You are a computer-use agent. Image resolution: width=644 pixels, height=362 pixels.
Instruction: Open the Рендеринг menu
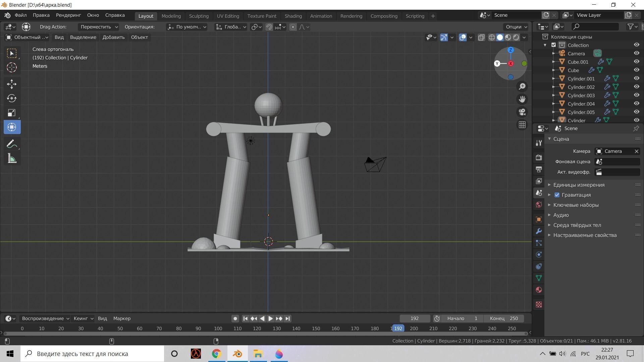pos(68,15)
